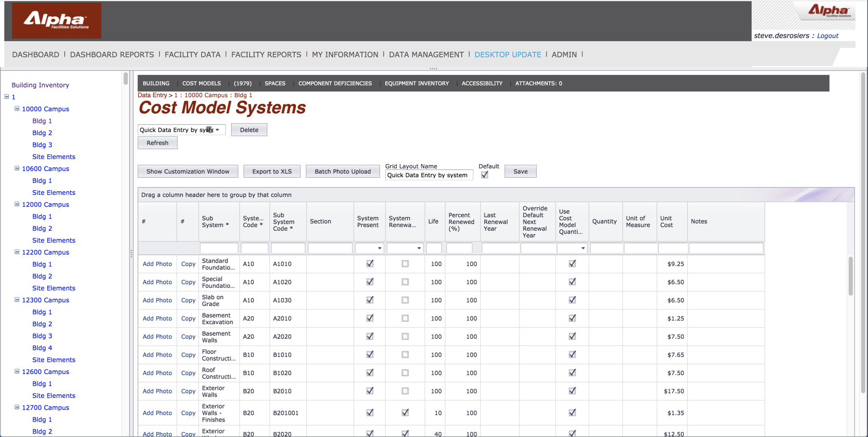
Task: Select the 12700 Campus node
Action: pyautogui.click(x=45, y=408)
